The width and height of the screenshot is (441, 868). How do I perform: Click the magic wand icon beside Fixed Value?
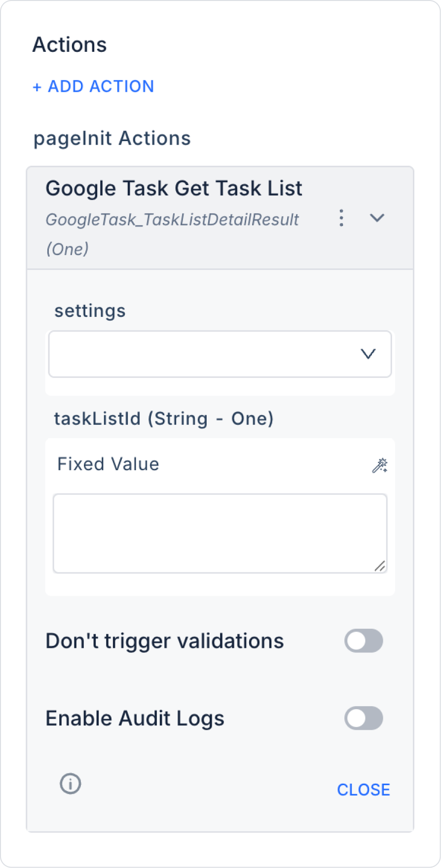[x=379, y=465]
